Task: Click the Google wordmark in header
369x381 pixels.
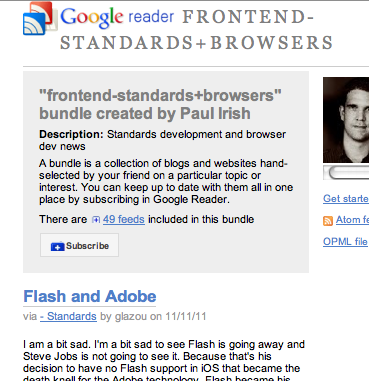Action: click(x=92, y=17)
